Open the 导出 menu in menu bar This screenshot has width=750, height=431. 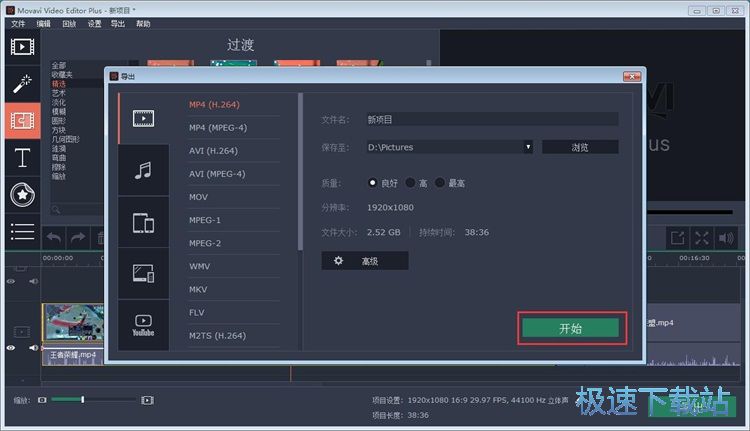118,23
